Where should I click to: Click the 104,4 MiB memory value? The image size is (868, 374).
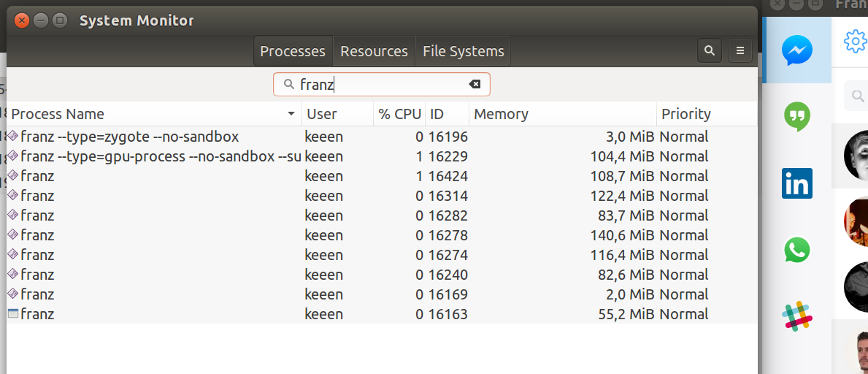click(622, 156)
